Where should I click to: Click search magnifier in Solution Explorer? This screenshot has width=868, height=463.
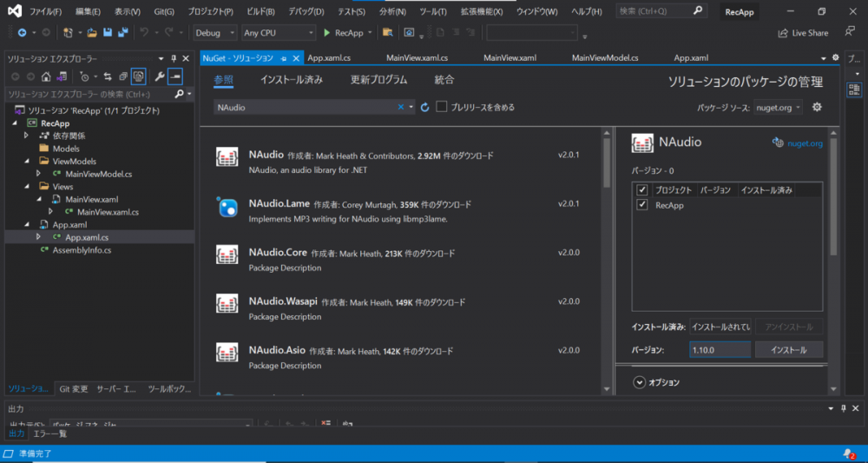[x=179, y=94]
